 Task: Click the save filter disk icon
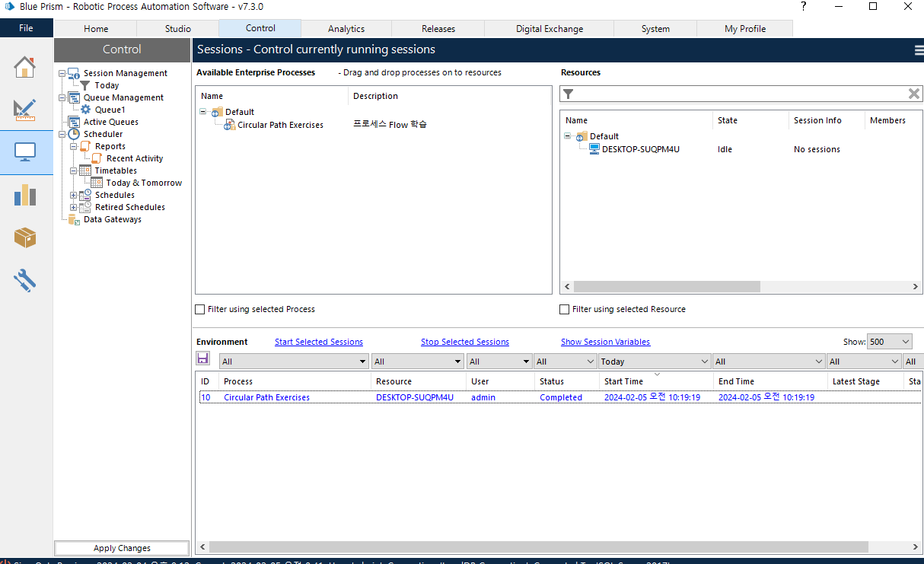point(203,358)
